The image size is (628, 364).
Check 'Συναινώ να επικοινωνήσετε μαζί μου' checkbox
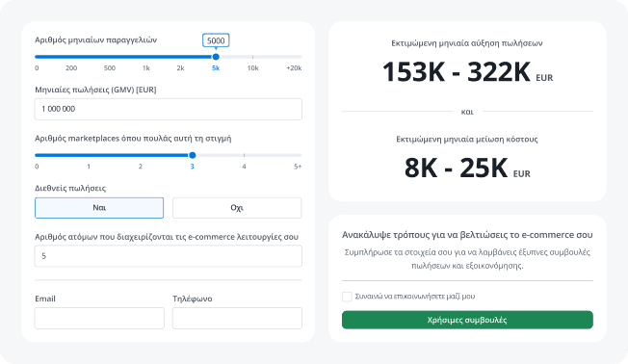tap(347, 297)
